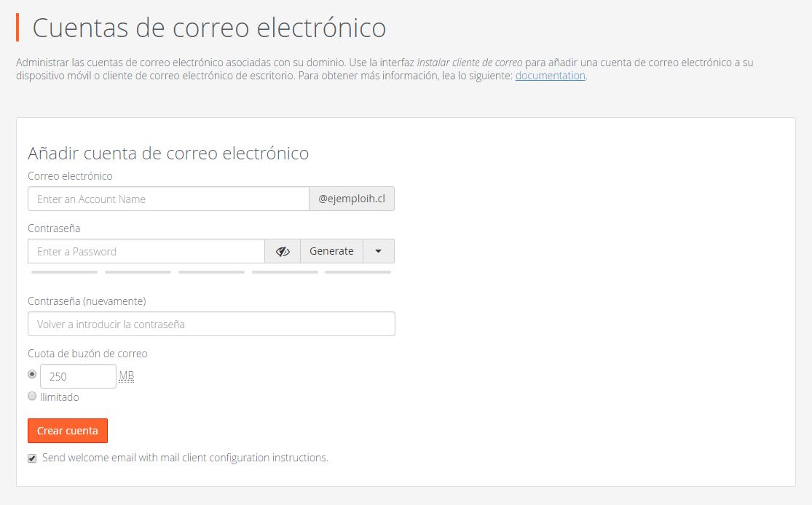Open the documentation link

[550, 76]
